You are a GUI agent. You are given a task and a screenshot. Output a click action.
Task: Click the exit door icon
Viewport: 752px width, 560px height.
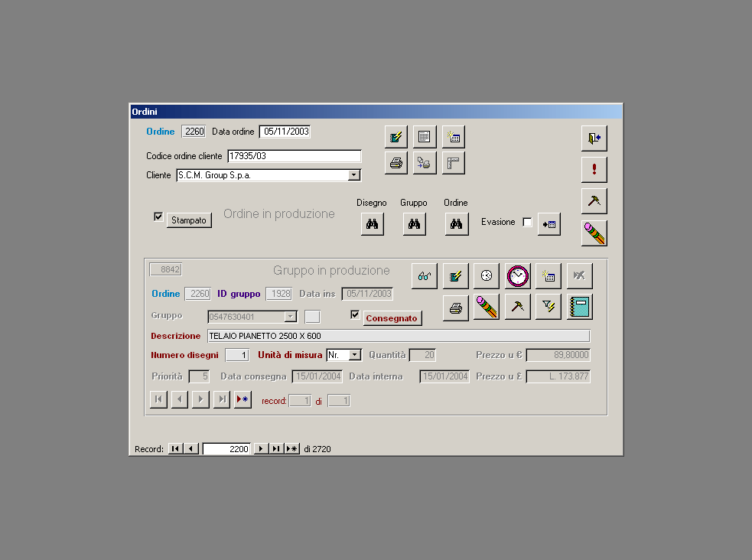click(594, 138)
